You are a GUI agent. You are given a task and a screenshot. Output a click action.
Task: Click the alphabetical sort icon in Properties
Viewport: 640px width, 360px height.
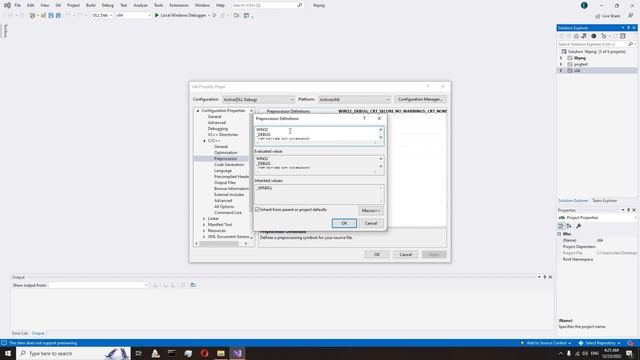pyautogui.click(x=569, y=226)
